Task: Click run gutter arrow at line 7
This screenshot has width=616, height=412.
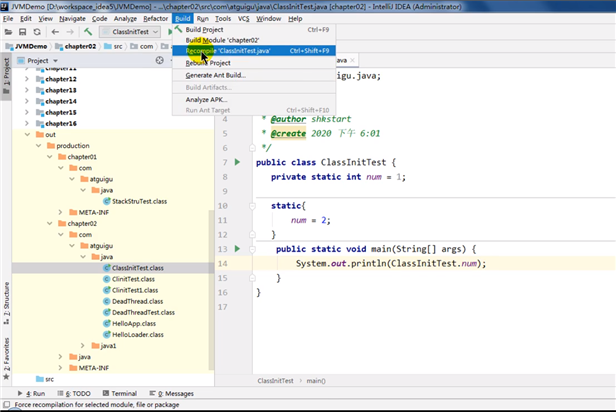Action: click(237, 162)
